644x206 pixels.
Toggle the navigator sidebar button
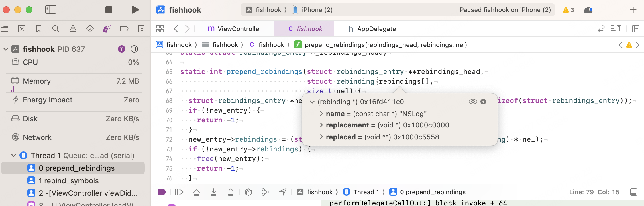click(x=51, y=10)
